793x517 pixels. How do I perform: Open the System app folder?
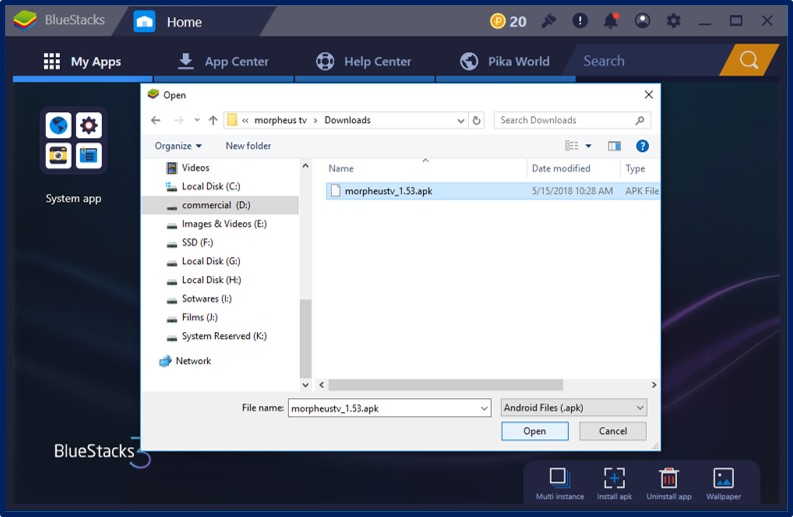pyautogui.click(x=73, y=141)
